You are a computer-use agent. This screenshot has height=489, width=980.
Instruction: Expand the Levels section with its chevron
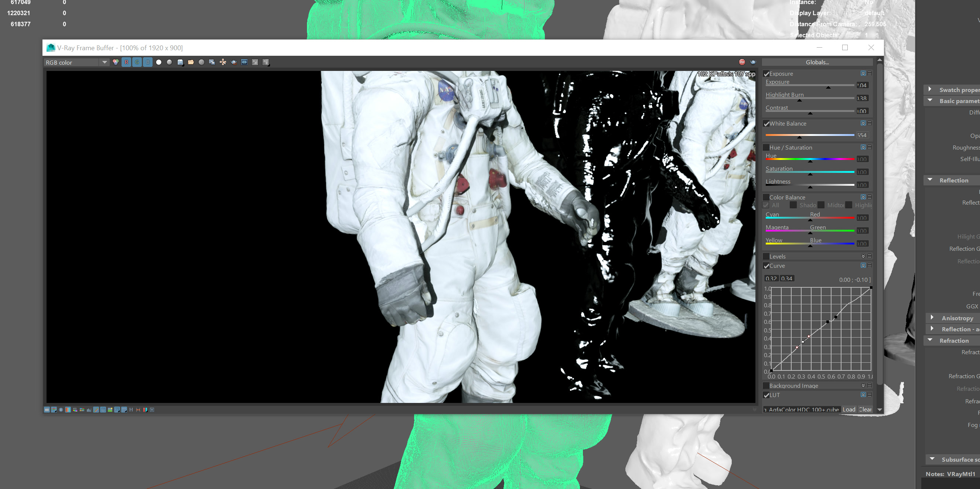point(863,256)
